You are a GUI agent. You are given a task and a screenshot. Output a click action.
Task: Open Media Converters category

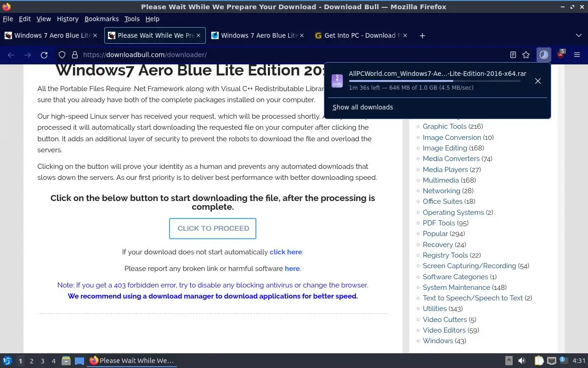click(451, 159)
